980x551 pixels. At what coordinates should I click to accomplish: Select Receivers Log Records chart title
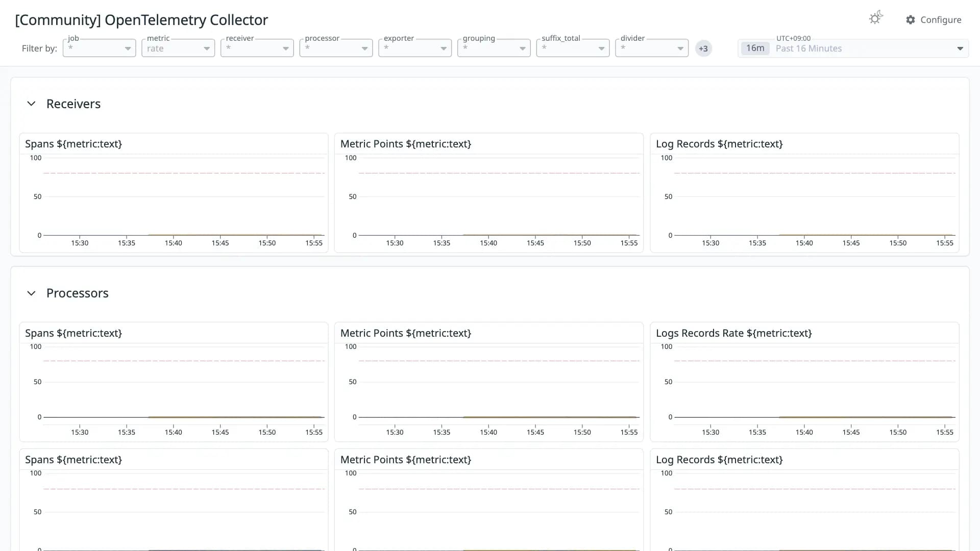pos(719,144)
